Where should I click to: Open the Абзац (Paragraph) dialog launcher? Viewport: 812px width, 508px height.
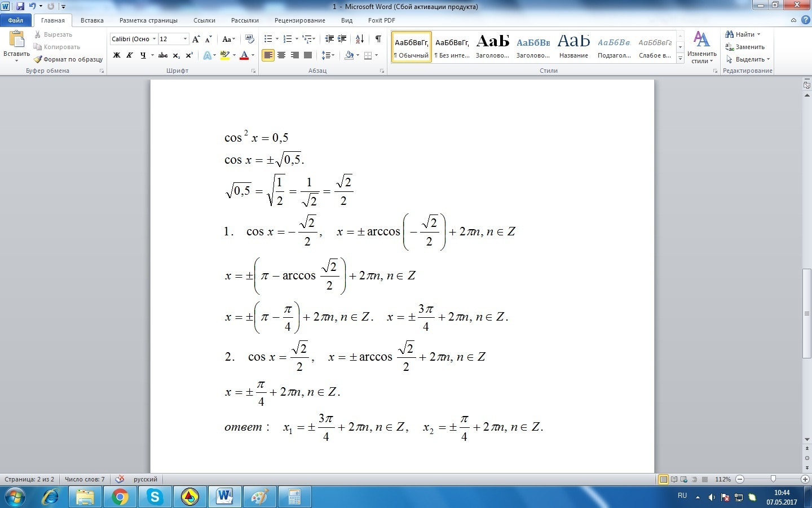(382, 71)
